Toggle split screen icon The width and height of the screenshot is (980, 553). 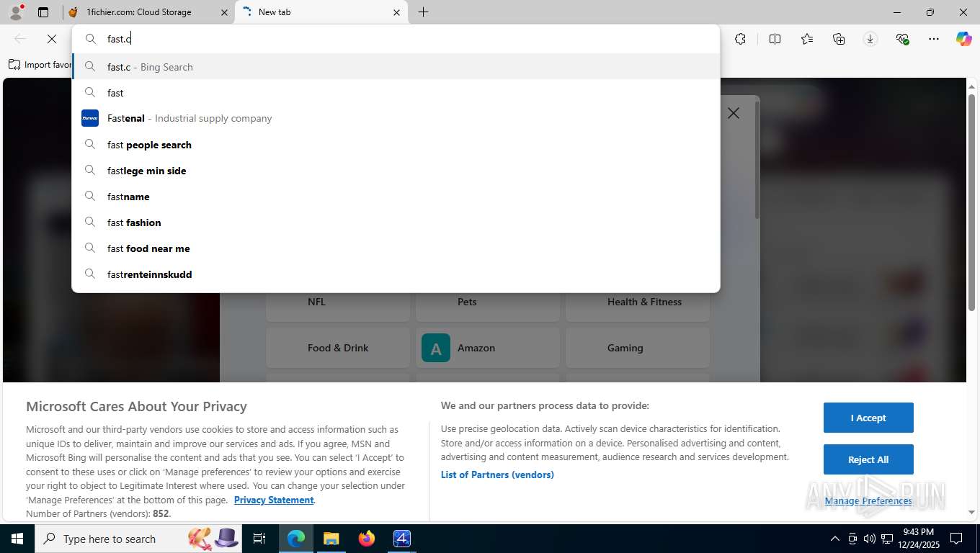click(775, 39)
